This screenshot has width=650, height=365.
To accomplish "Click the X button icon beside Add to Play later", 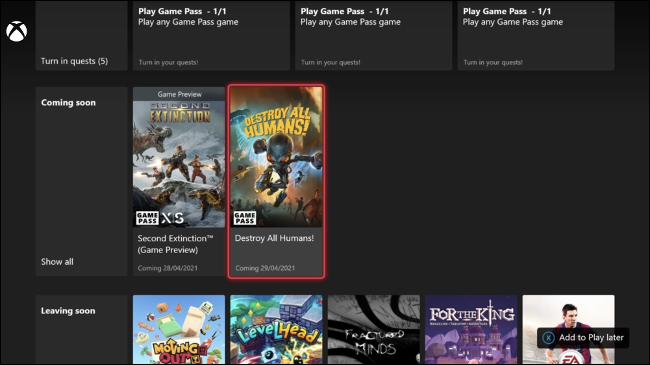I will 548,338.
